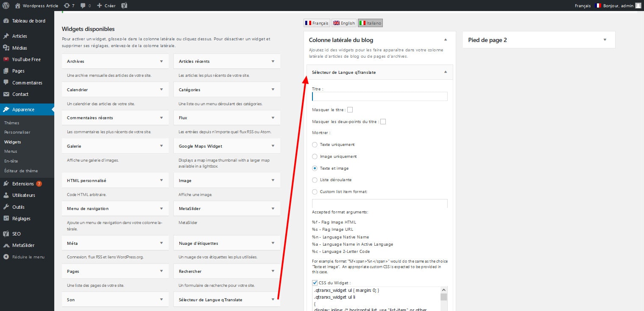This screenshot has width=644, height=311.
Task: Click the SEO Yoast icon in sidebar
Action: pos(6,234)
